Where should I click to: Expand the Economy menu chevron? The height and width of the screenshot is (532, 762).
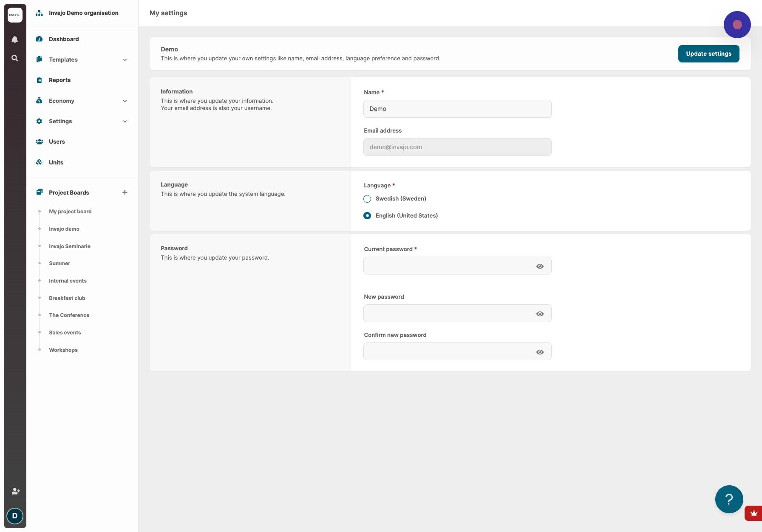point(125,101)
